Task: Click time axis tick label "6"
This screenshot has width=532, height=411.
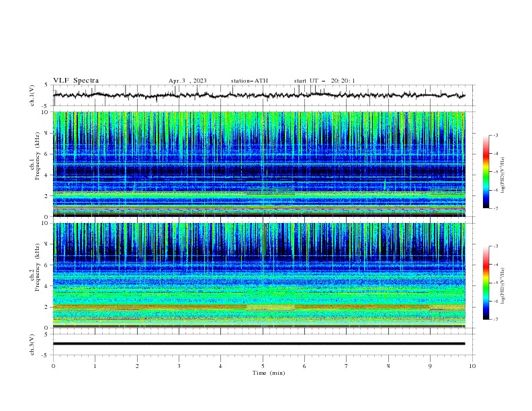Action: (x=304, y=366)
